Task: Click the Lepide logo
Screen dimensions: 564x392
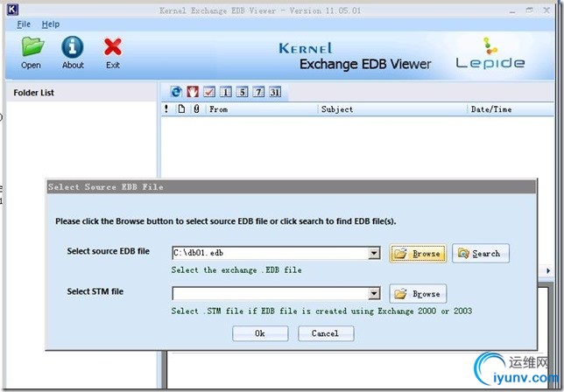Action: pyautogui.click(x=490, y=53)
